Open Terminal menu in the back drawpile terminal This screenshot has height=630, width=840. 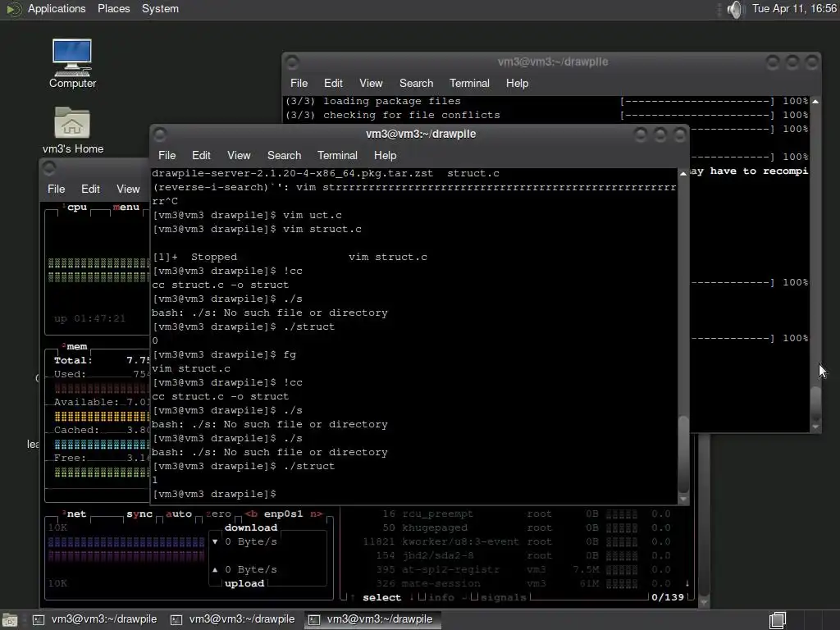click(x=470, y=84)
